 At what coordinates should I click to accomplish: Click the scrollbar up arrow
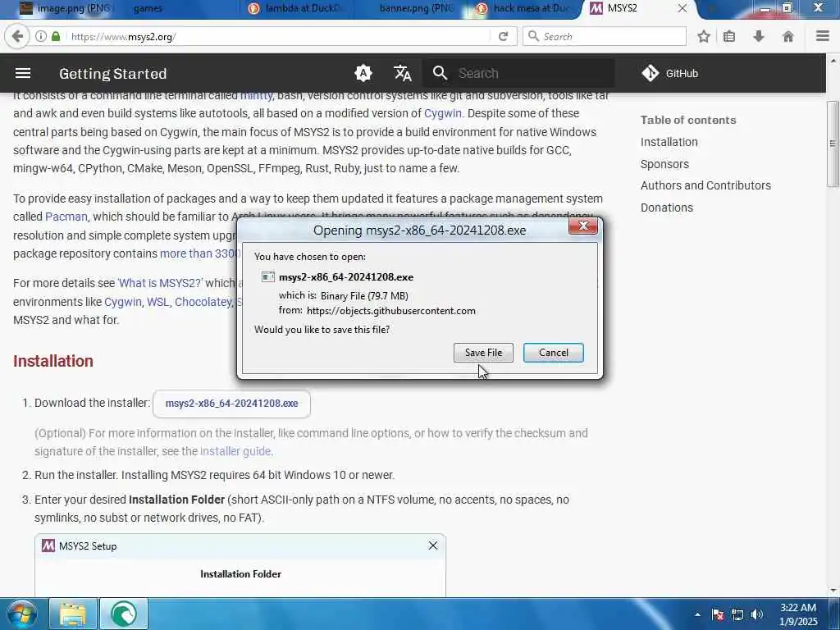point(833,59)
